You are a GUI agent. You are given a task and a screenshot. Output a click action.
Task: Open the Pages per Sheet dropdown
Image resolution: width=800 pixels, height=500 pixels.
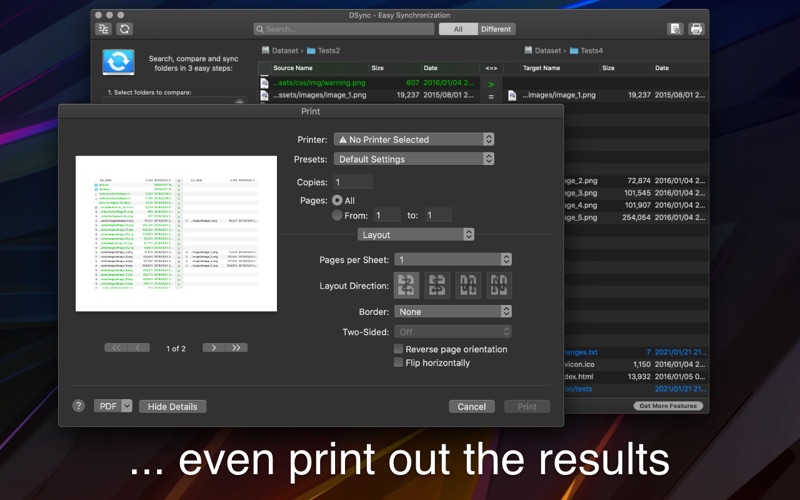(x=453, y=260)
